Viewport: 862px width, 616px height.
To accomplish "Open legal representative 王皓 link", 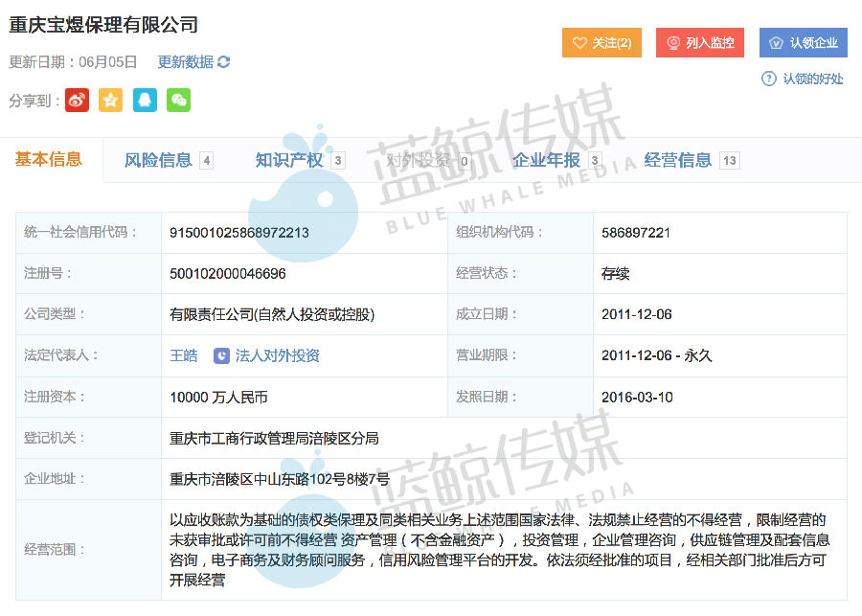I will pyautogui.click(x=184, y=355).
